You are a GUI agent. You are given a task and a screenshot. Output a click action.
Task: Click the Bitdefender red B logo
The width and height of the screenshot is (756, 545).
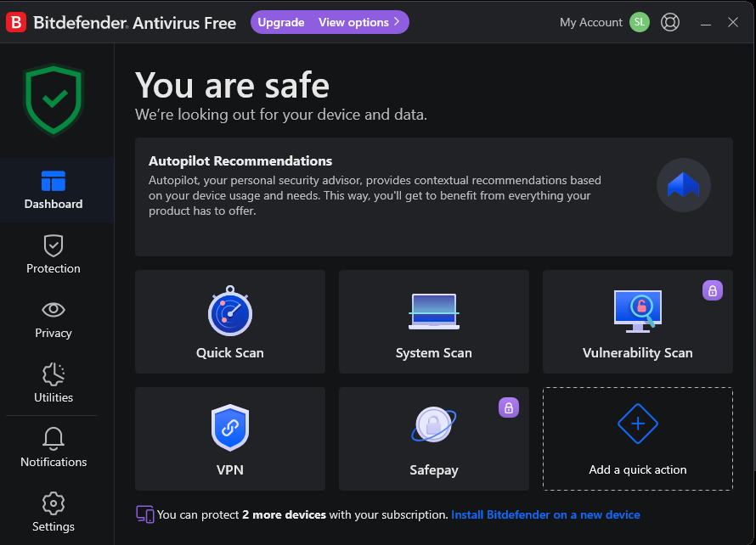pos(16,22)
